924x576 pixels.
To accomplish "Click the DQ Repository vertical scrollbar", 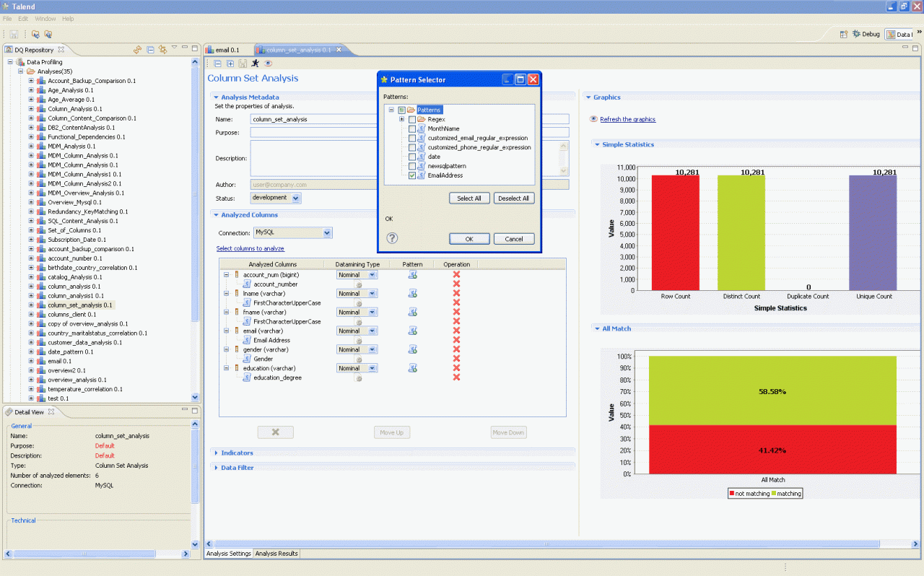I will [195, 229].
